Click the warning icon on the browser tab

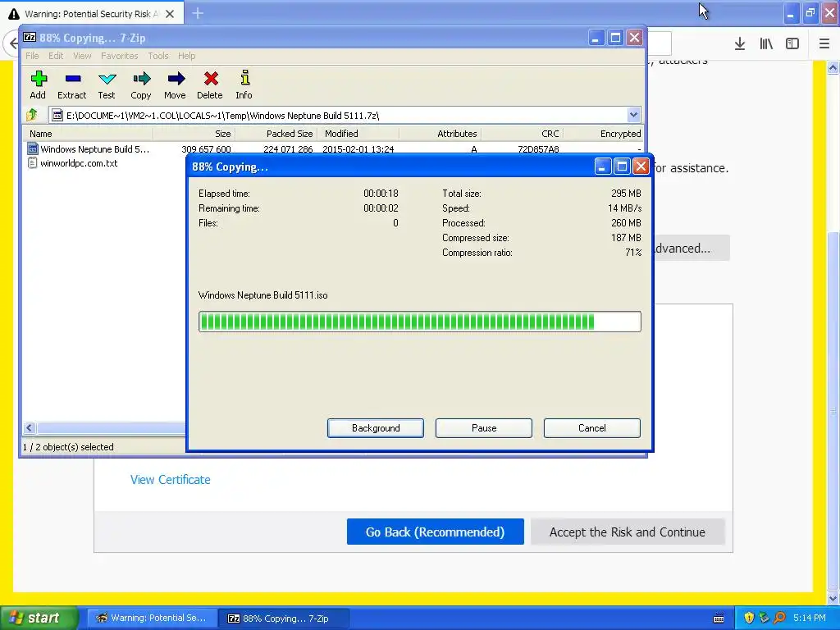tap(14, 14)
